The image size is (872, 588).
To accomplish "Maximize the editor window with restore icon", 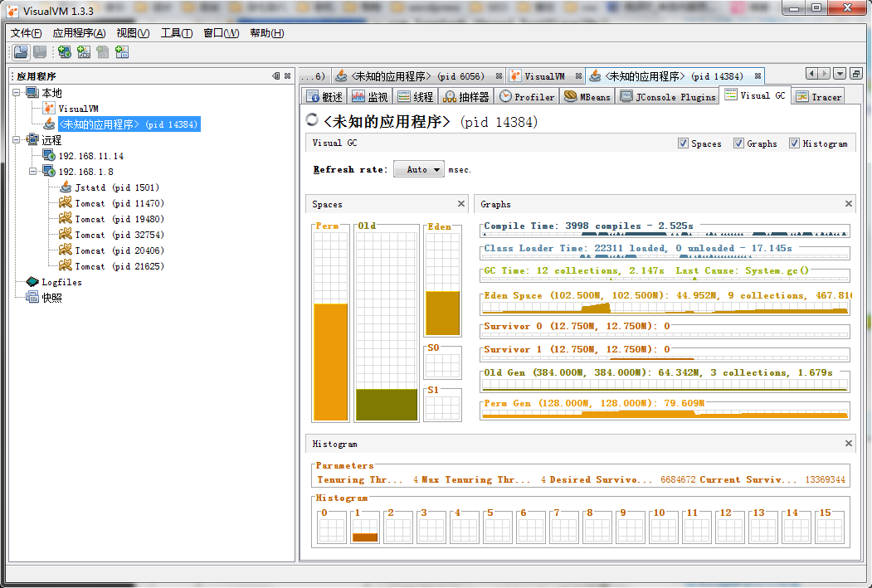I will 856,73.
